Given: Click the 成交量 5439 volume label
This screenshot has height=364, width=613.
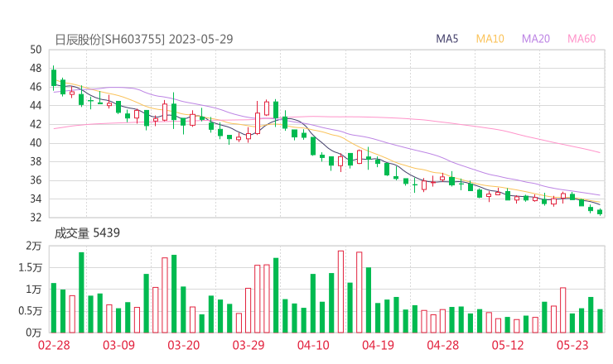Looking at the screenshot, I should 87,233.
